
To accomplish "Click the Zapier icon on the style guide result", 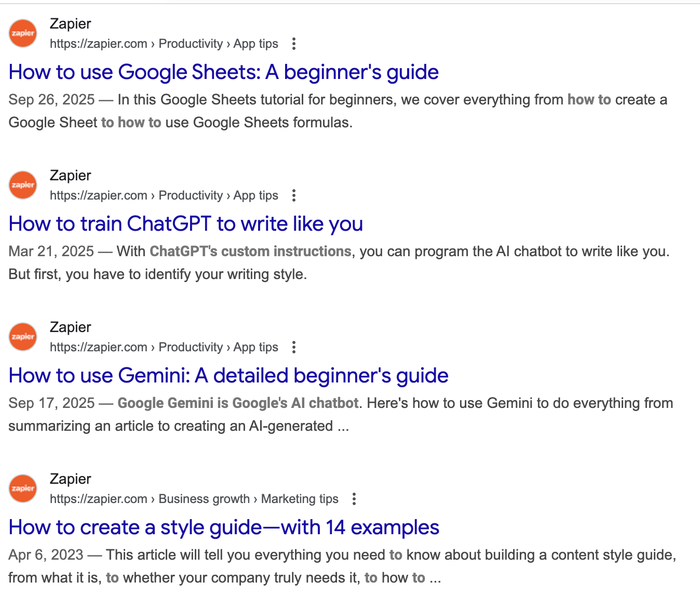I will [22, 488].
